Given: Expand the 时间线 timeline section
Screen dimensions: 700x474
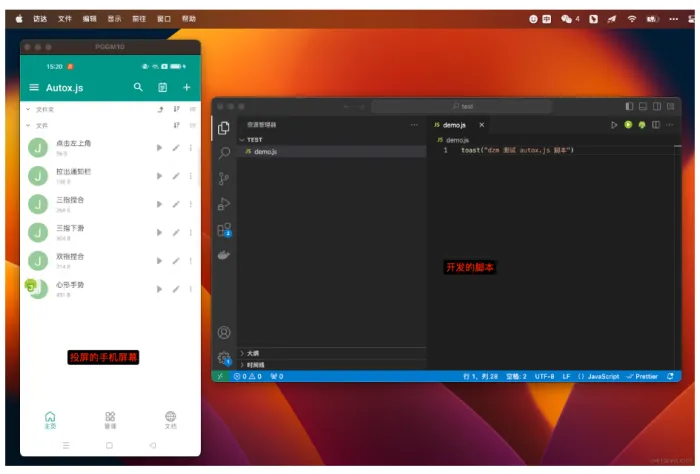Looking at the screenshot, I should pyautogui.click(x=254, y=365).
